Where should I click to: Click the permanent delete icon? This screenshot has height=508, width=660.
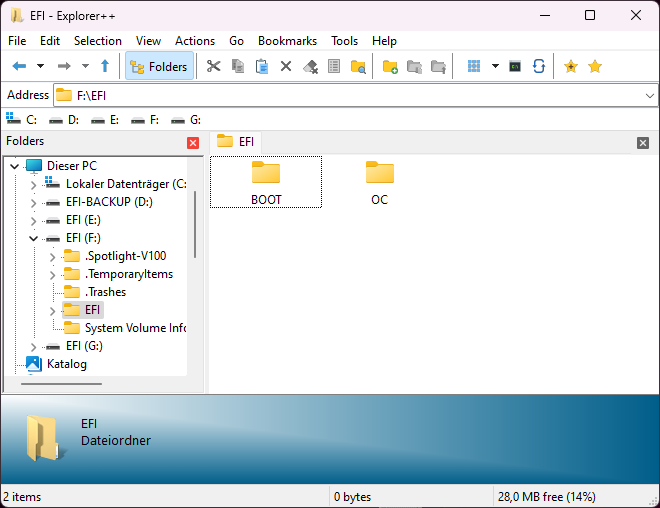(310, 66)
